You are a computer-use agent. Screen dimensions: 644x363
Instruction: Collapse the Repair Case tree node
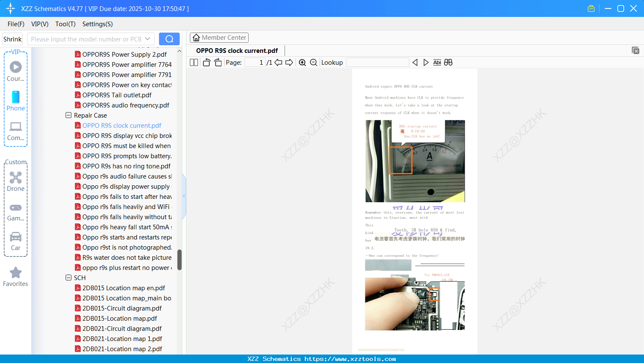[69, 115]
